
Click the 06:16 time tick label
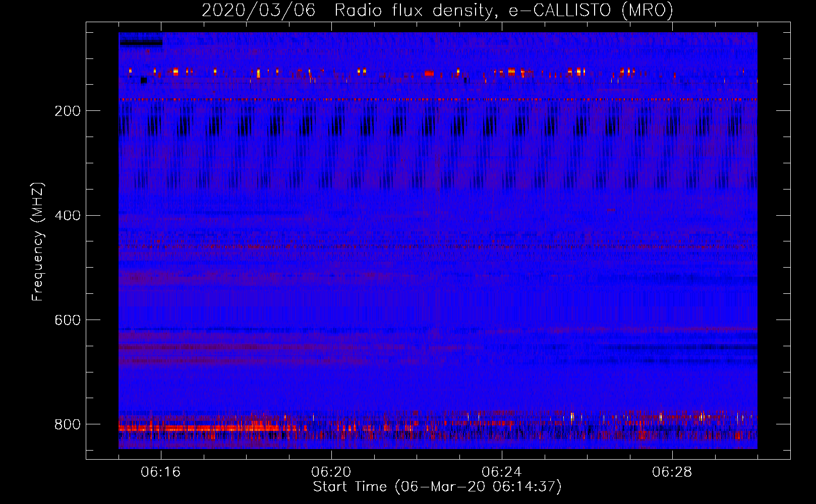pos(161,472)
